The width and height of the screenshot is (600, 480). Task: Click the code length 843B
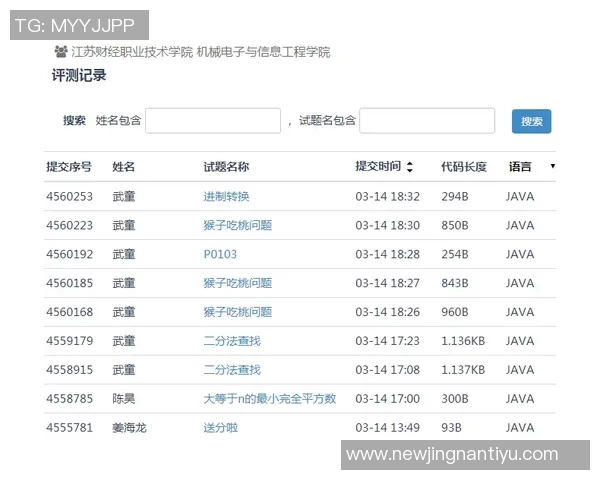coord(455,283)
